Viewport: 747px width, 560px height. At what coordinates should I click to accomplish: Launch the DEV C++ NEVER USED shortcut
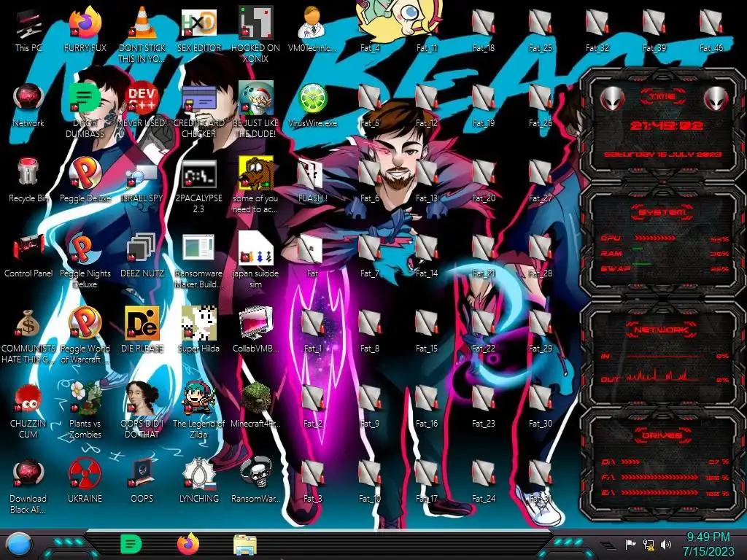142,105
